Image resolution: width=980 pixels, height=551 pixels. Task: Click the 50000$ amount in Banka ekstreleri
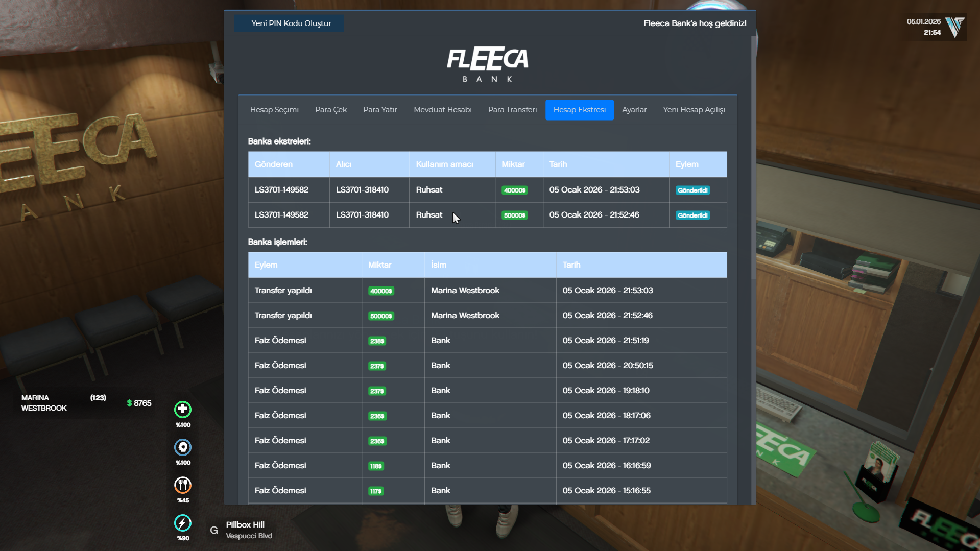pyautogui.click(x=514, y=215)
